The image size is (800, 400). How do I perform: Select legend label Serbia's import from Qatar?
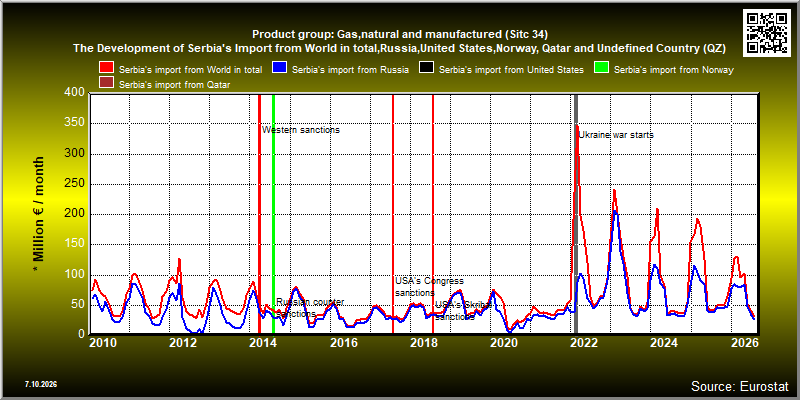[x=174, y=85]
